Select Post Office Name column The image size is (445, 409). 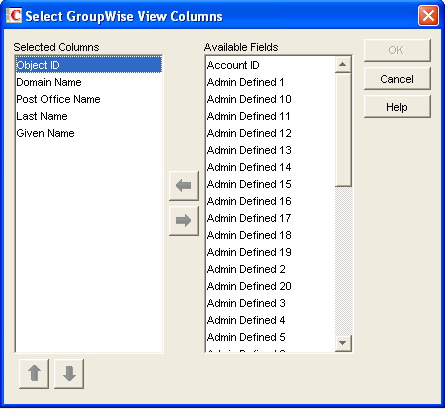(x=89, y=99)
